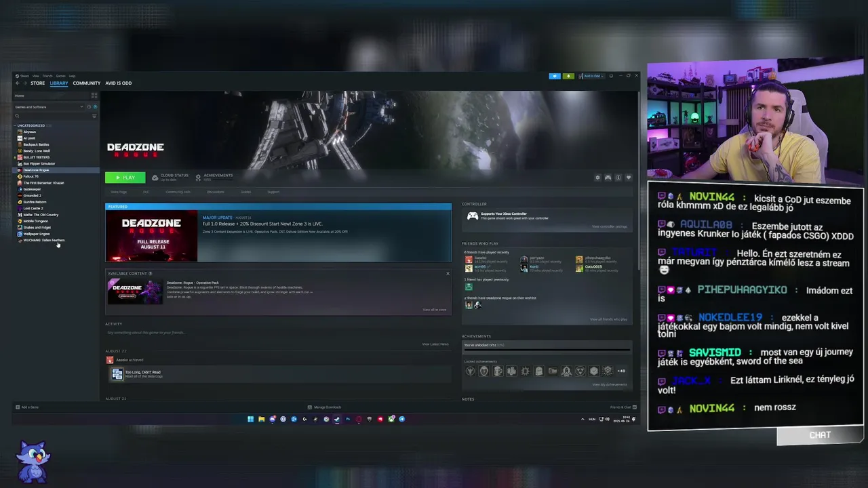
Task: Open the Guides link
Action: [x=245, y=192]
